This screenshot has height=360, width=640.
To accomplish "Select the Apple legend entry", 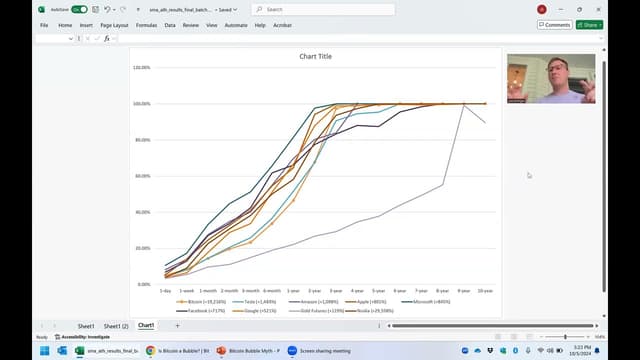I will [366, 302].
